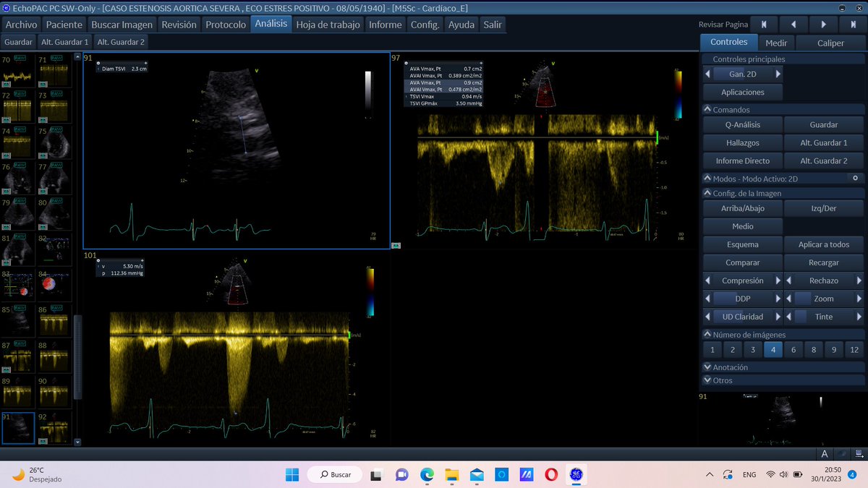The height and width of the screenshot is (488, 868).
Task: Set number of images to 12
Action: coord(854,350)
